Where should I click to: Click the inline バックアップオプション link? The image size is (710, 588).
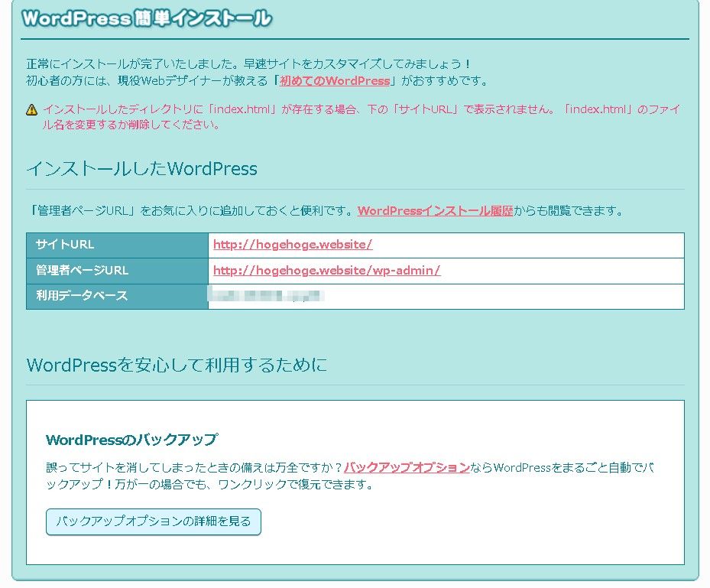[x=407, y=467]
